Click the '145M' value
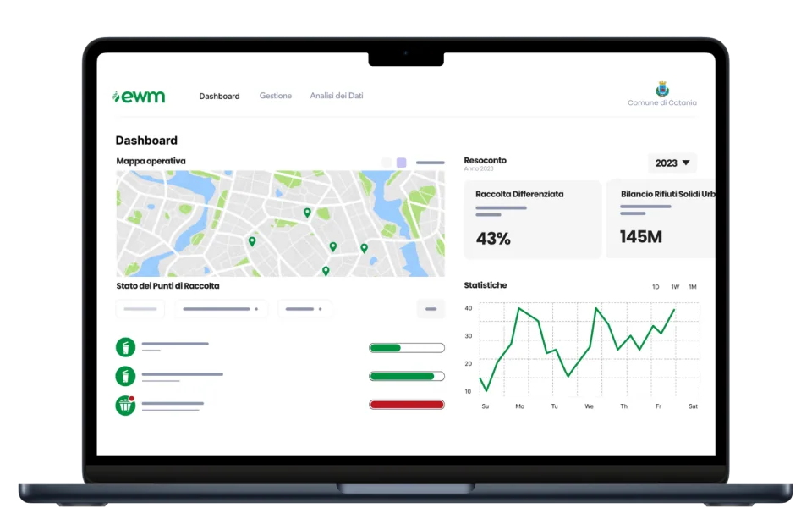The height and width of the screenshot is (508, 812). [x=641, y=237]
